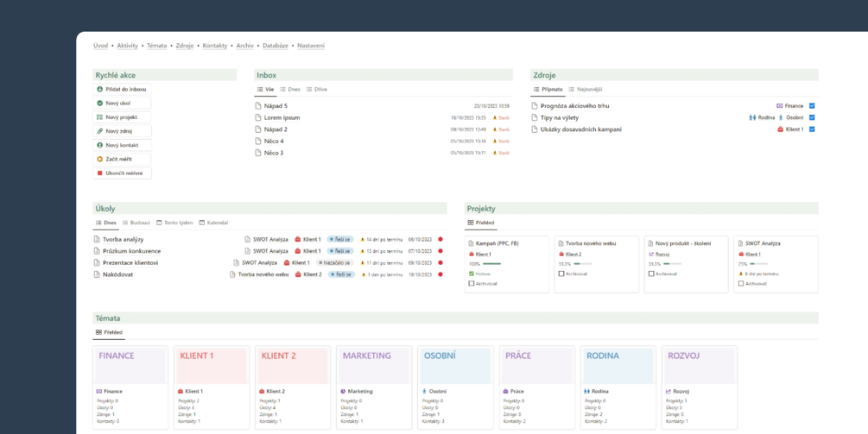The height and width of the screenshot is (434, 868).
Task: Click the briefcase icon of Klient 1 tag in Zdroje
Action: tap(780, 129)
